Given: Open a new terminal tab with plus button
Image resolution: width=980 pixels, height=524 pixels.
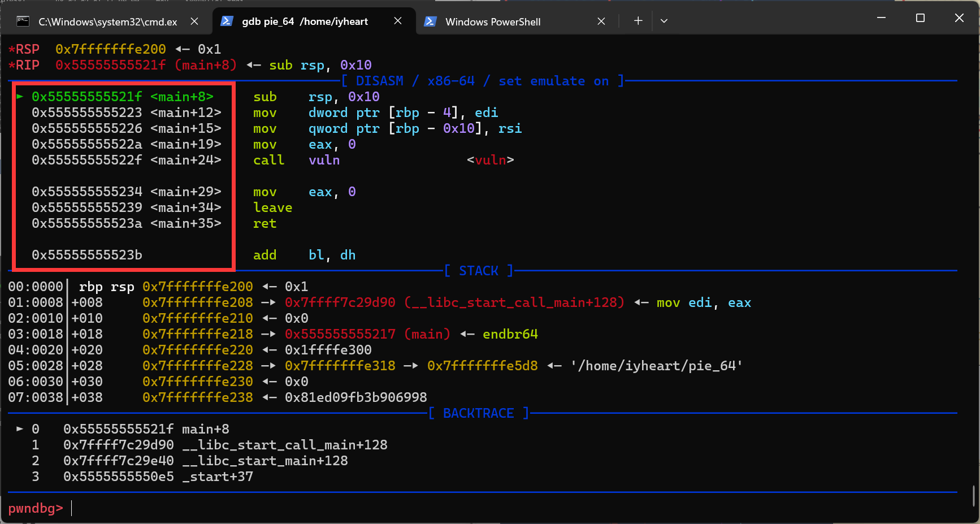Looking at the screenshot, I should click(x=638, y=21).
